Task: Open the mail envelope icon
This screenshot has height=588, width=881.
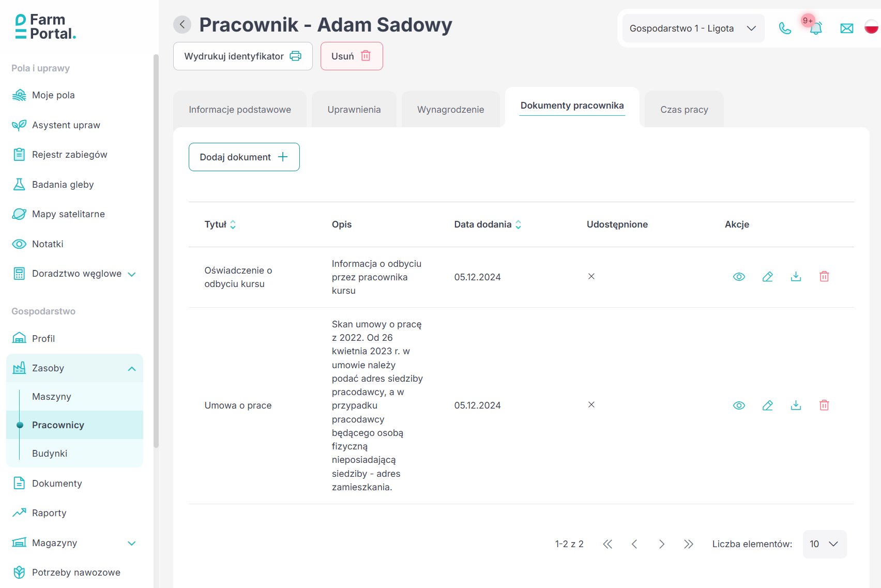Action: coord(846,28)
